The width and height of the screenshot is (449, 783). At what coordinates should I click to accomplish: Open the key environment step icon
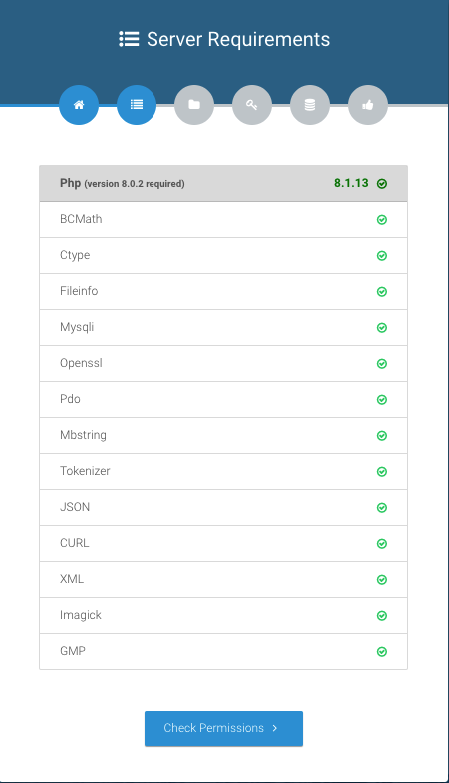click(252, 105)
